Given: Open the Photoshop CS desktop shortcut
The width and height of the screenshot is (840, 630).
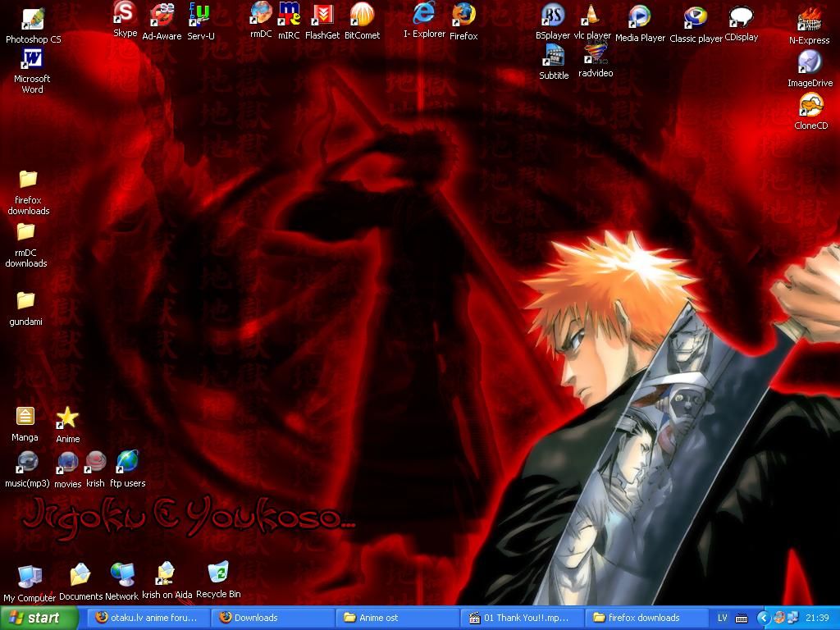Looking at the screenshot, I should pos(33,20).
